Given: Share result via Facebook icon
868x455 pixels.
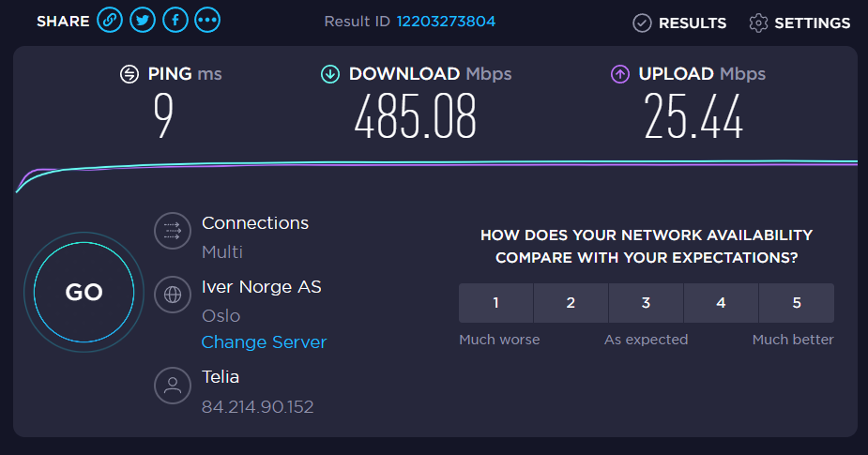Looking at the screenshot, I should [175, 21].
